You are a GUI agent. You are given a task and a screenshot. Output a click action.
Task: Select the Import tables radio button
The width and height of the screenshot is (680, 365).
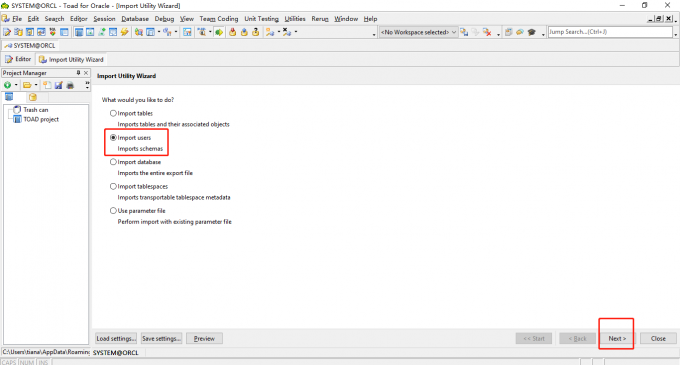point(113,113)
